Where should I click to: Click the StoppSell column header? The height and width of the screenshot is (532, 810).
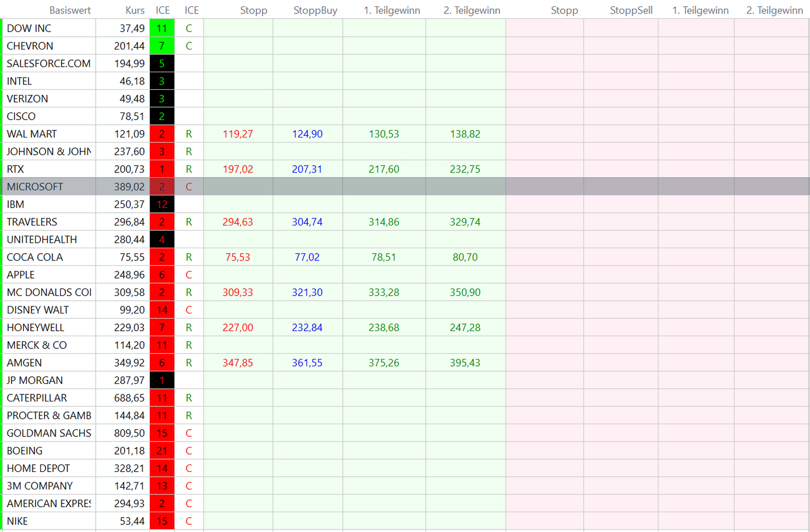(x=631, y=10)
